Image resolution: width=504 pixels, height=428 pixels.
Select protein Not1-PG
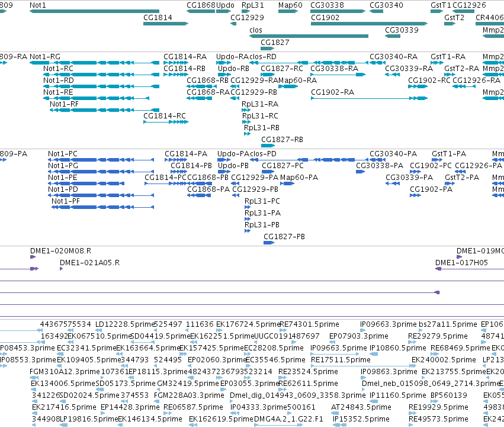[x=101, y=172]
